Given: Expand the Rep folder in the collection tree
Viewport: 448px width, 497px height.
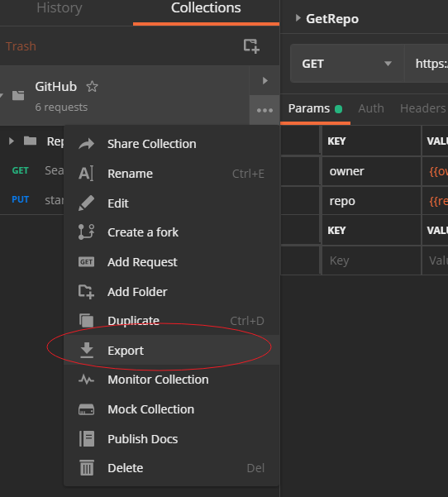Looking at the screenshot, I should (12, 141).
